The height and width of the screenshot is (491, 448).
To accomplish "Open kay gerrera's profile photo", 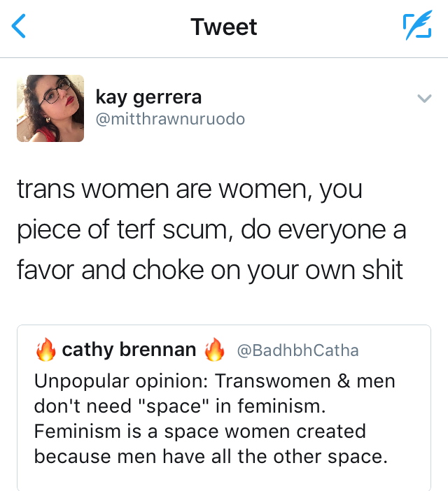I will click(x=50, y=108).
